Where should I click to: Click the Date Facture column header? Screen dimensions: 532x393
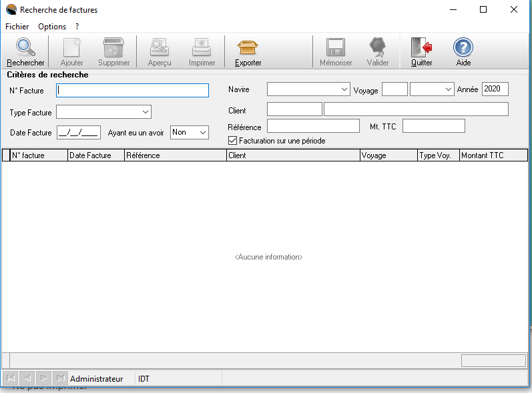96,155
